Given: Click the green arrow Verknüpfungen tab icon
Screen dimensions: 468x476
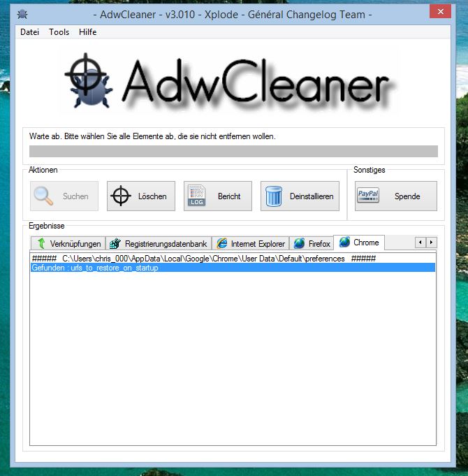Looking at the screenshot, I should tap(41, 243).
